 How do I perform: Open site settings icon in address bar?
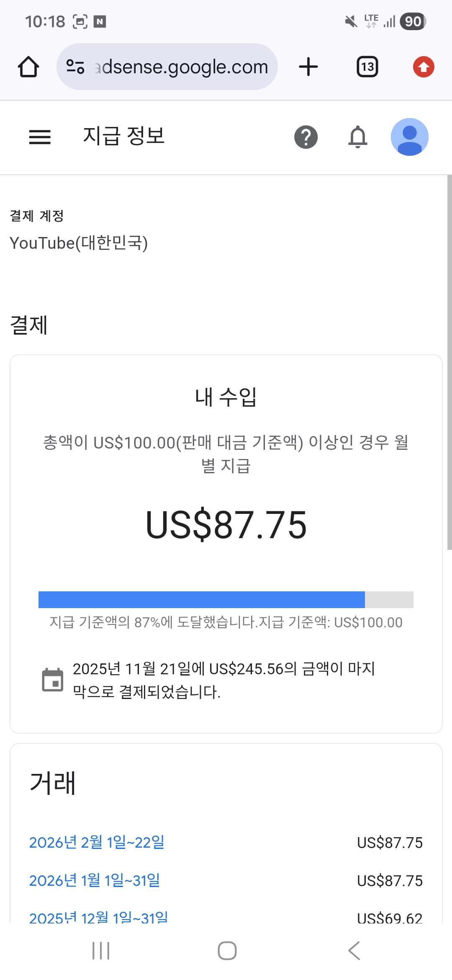(x=75, y=67)
